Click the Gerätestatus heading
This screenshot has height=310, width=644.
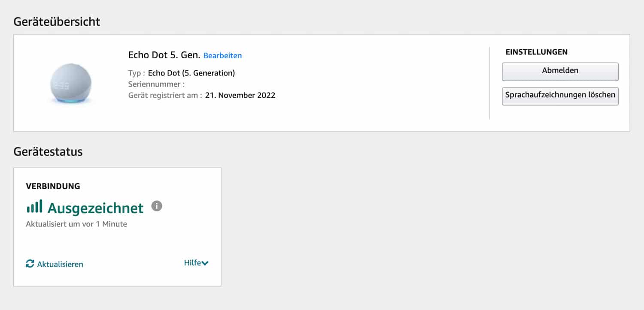pyautogui.click(x=48, y=151)
